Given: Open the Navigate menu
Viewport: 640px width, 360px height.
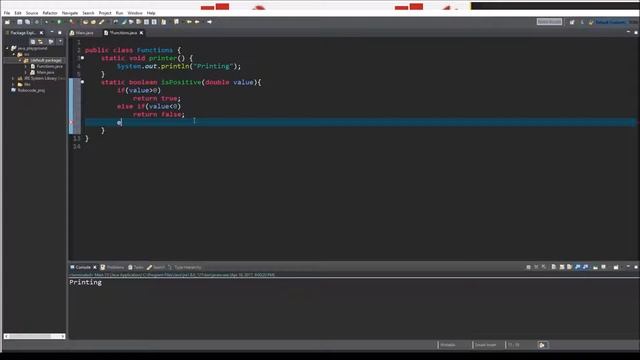Looking at the screenshot, I should (70, 13).
